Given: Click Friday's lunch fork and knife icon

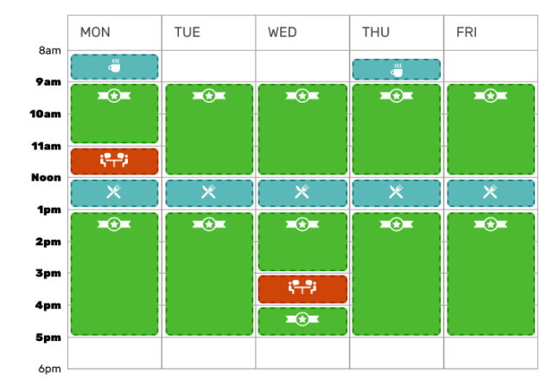Looking at the screenshot, I should [x=491, y=192].
